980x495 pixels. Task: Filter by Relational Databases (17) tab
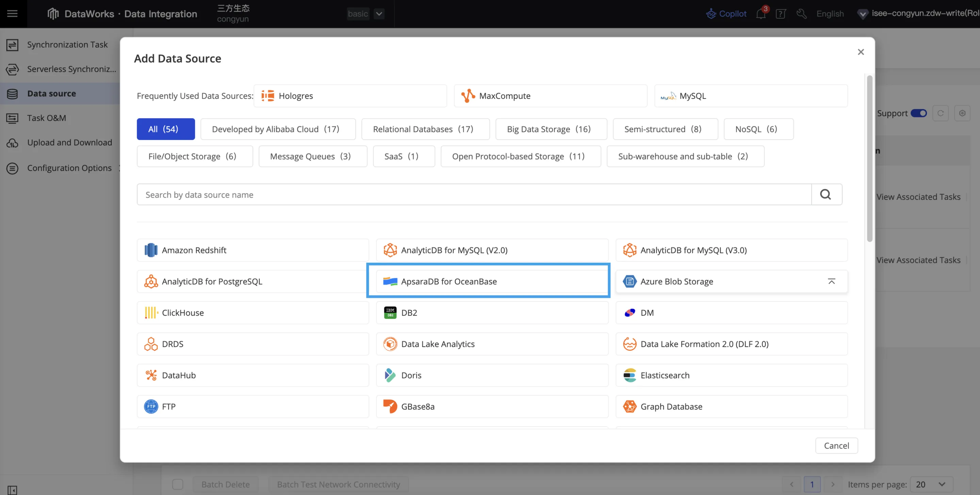click(425, 129)
